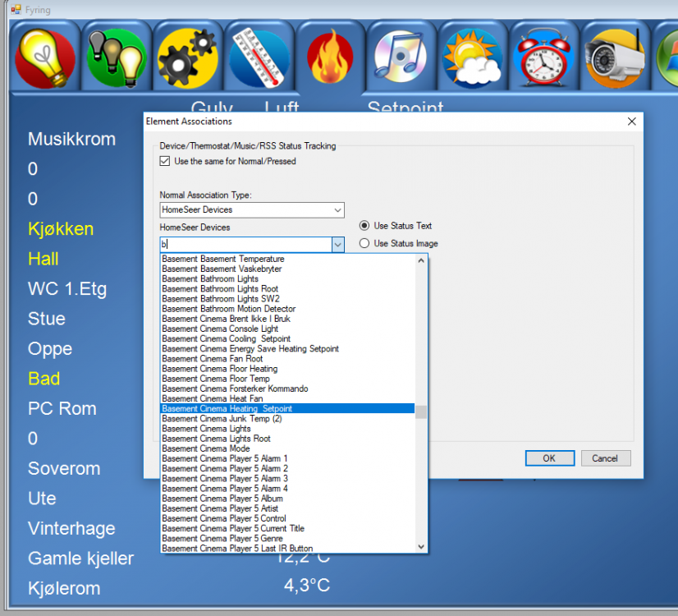Image resolution: width=678 pixels, height=616 pixels.
Task: Open the two-bulbs lighting group icon
Action: point(116,57)
